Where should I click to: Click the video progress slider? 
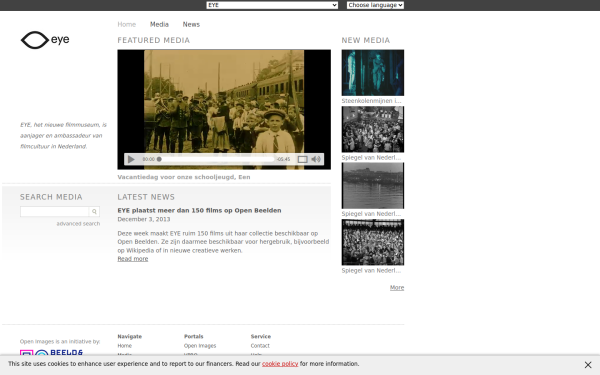click(216, 159)
